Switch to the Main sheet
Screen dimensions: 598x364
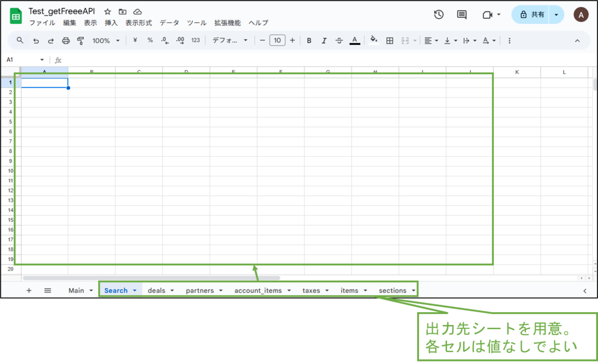pyautogui.click(x=76, y=290)
